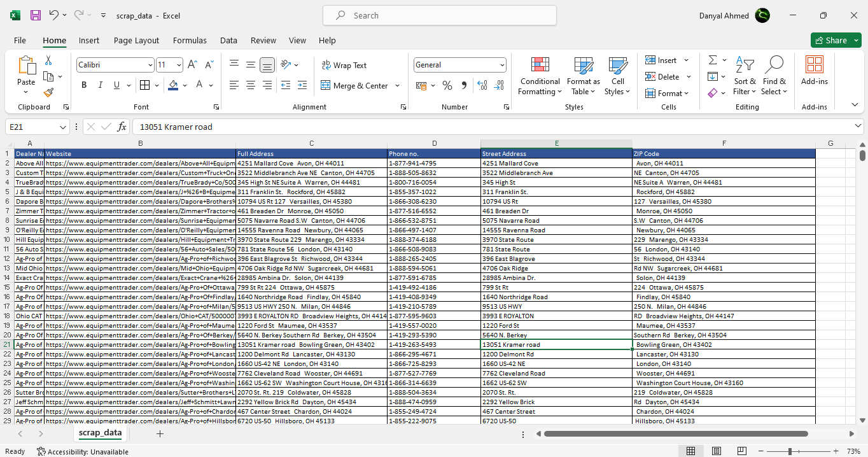Switch to Page Layout view icon
The width and height of the screenshot is (868, 457).
[717, 451]
